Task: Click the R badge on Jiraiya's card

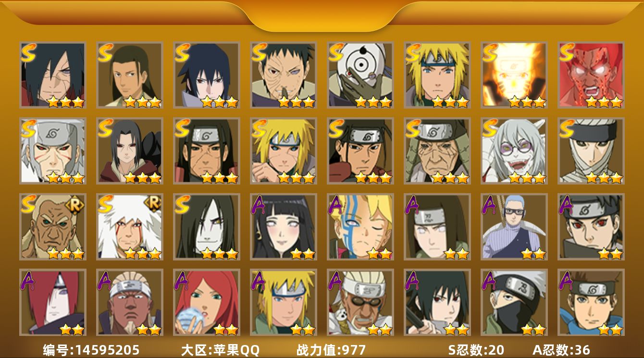Action: [x=154, y=203]
